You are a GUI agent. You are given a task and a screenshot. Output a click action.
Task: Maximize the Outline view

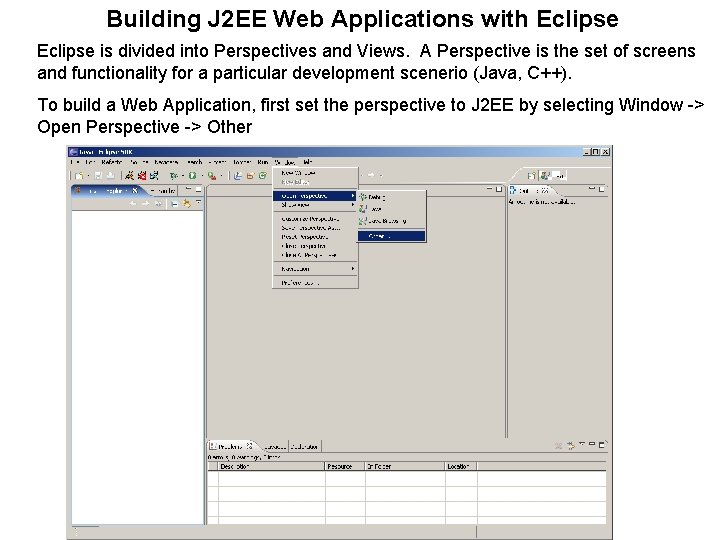coord(602,189)
